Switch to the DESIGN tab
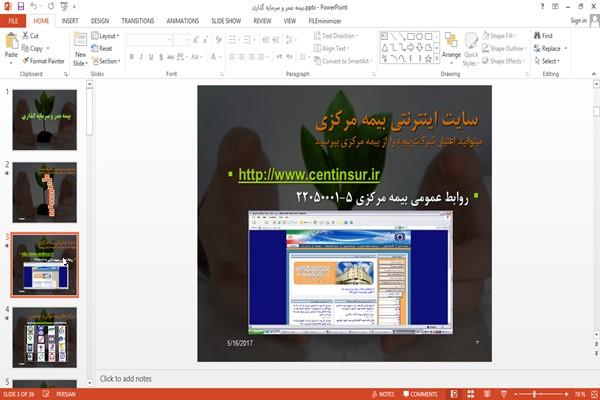 point(100,21)
